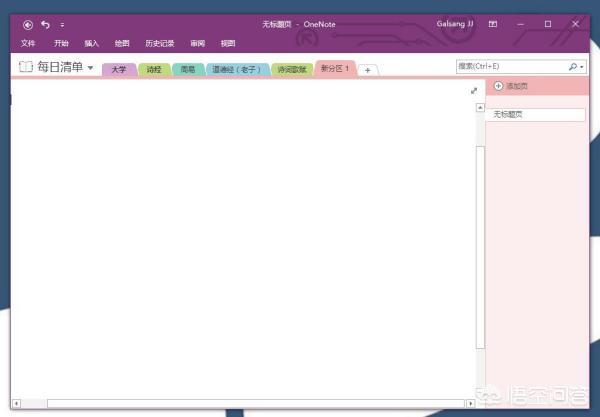Expand the 每日清单 notebook dropdown
Screen dimensions: 600x417
pos(90,68)
